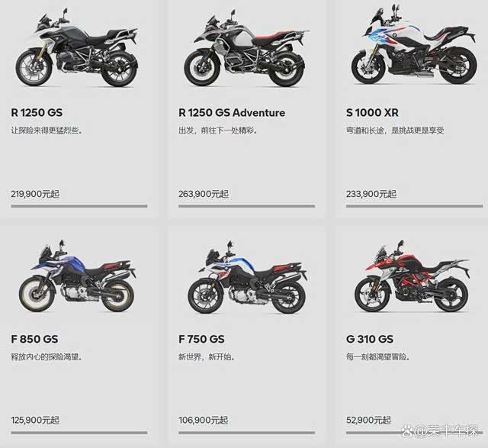Open the R 1250 GS Adventure motorcycle image
Screen dimensions: 488x448
click(246, 48)
